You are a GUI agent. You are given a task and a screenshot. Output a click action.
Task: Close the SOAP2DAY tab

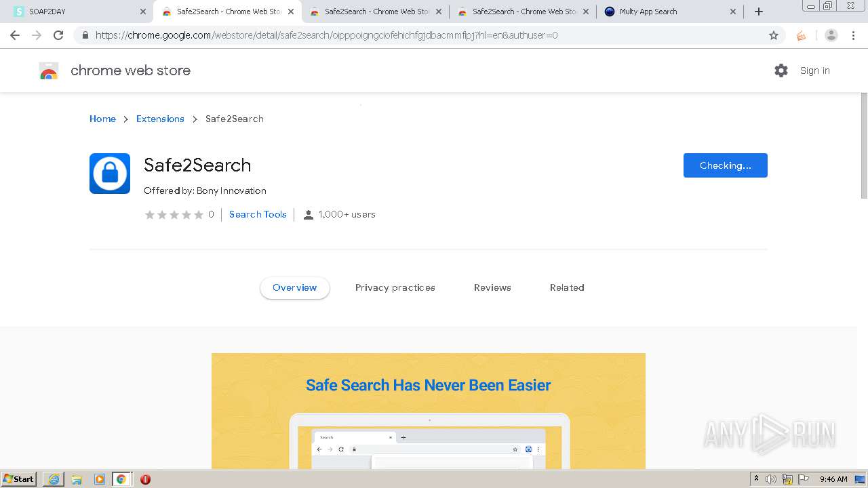(143, 12)
